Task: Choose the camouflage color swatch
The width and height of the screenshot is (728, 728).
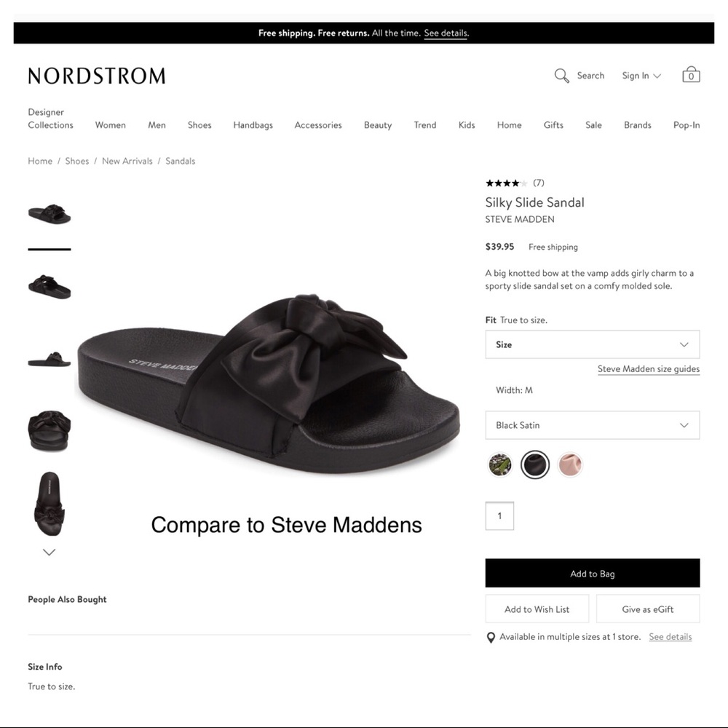Action: pos(500,464)
